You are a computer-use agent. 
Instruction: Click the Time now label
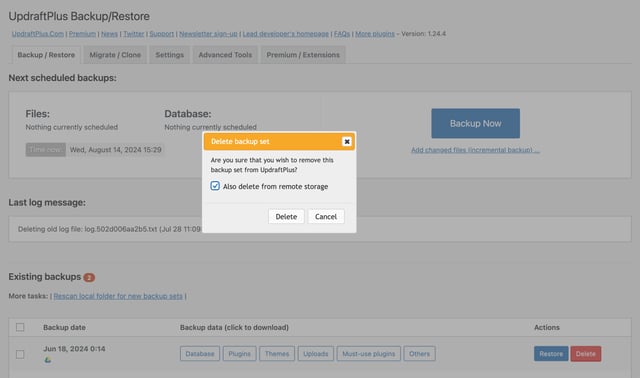pyautogui.click(x=46, y=150)
